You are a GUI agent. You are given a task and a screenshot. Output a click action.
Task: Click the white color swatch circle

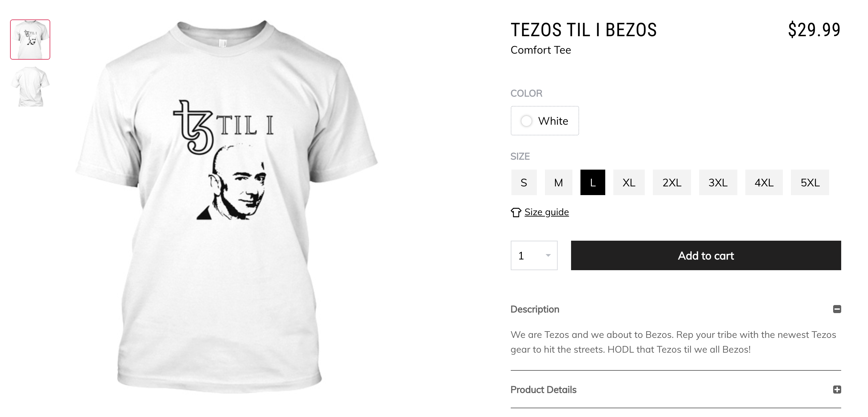tap(526, 121)
